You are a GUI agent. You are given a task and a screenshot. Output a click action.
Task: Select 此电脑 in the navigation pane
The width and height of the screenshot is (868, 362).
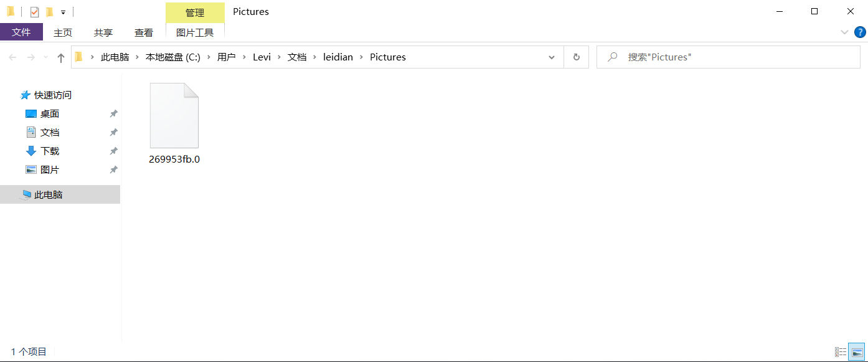(x=49, y=195)
